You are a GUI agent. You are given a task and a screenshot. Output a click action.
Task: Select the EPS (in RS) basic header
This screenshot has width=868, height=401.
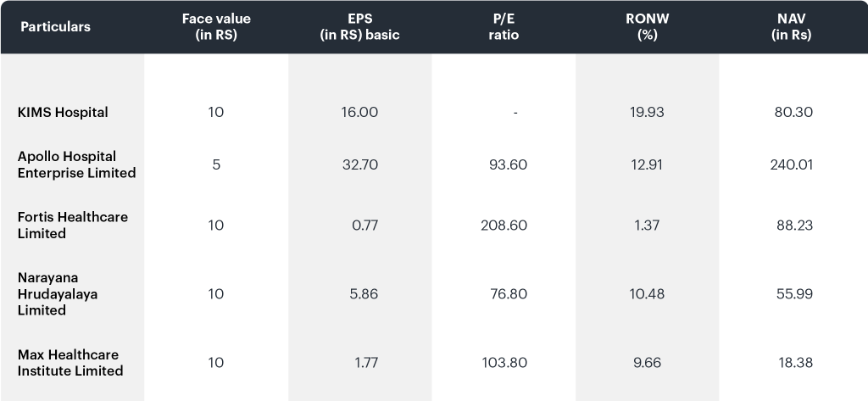[x=359, y=26]
